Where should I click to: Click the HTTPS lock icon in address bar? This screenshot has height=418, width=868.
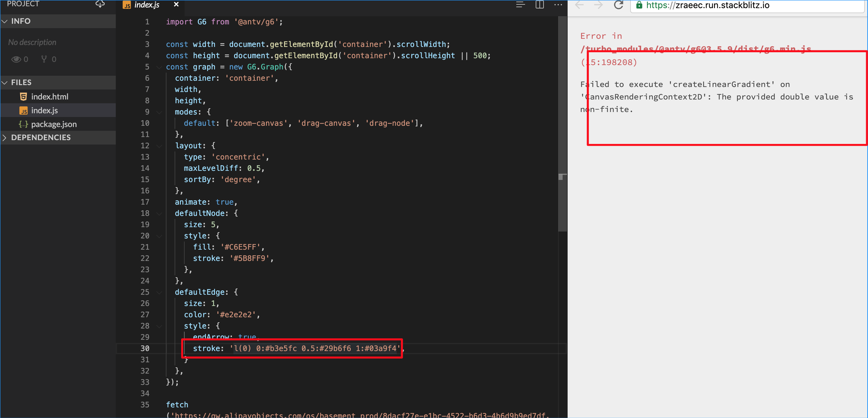pyautogui.click(x=639, y=5)
